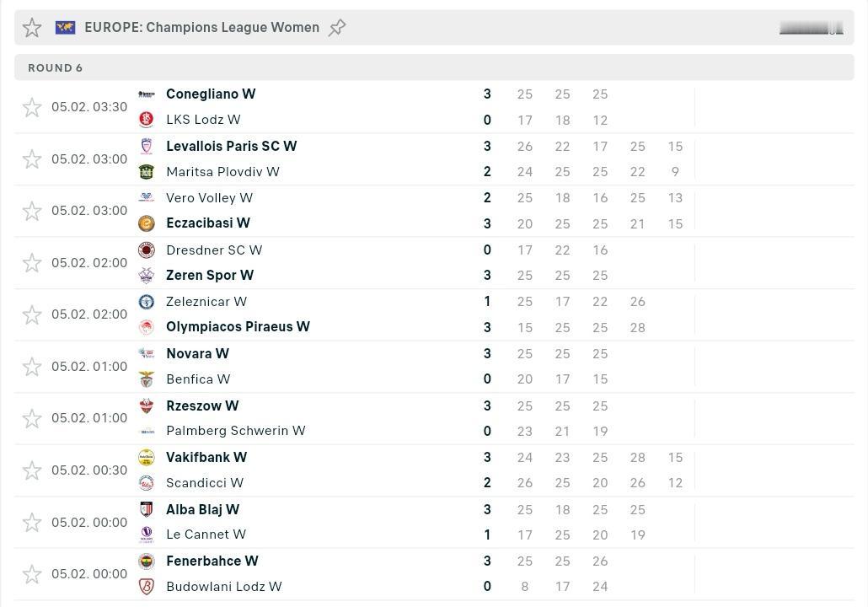The width and height of the screenshot is (868, 607).
Task: Favorite the Champions League Women league star
Action: [x=32, y=28]
